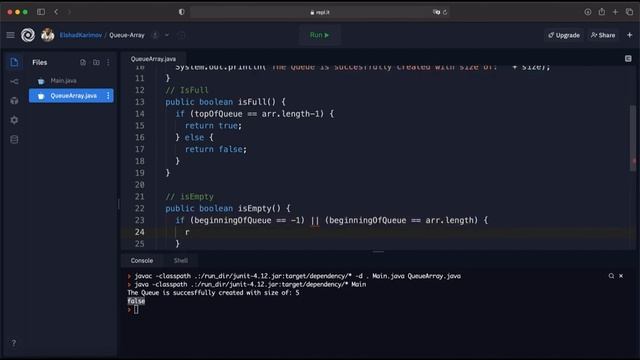Click privacy shield icon in toolbar
This screenshot has height=360, width=640.
tap(182, 12)
